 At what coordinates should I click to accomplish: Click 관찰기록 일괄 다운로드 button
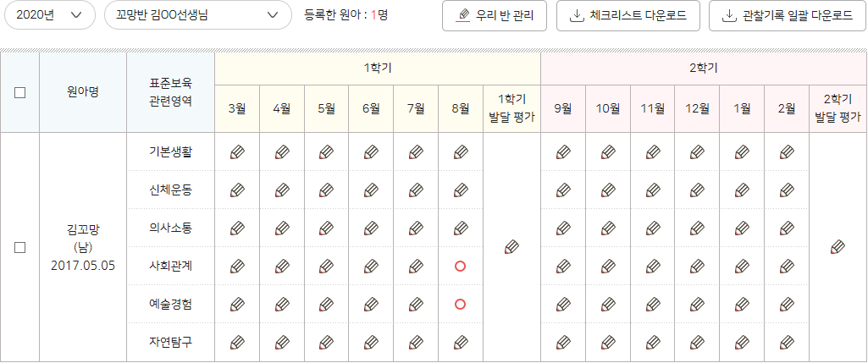pos(788,15)
